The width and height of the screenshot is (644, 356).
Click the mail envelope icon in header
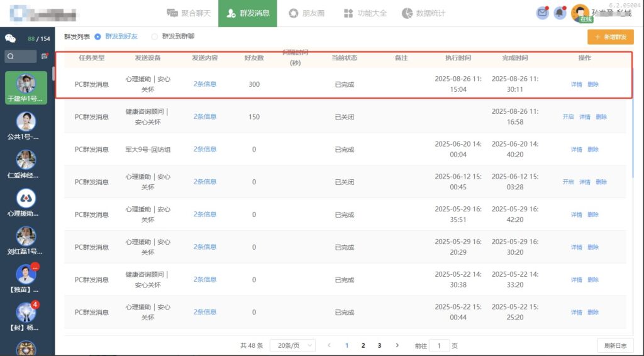coord(542,13)
